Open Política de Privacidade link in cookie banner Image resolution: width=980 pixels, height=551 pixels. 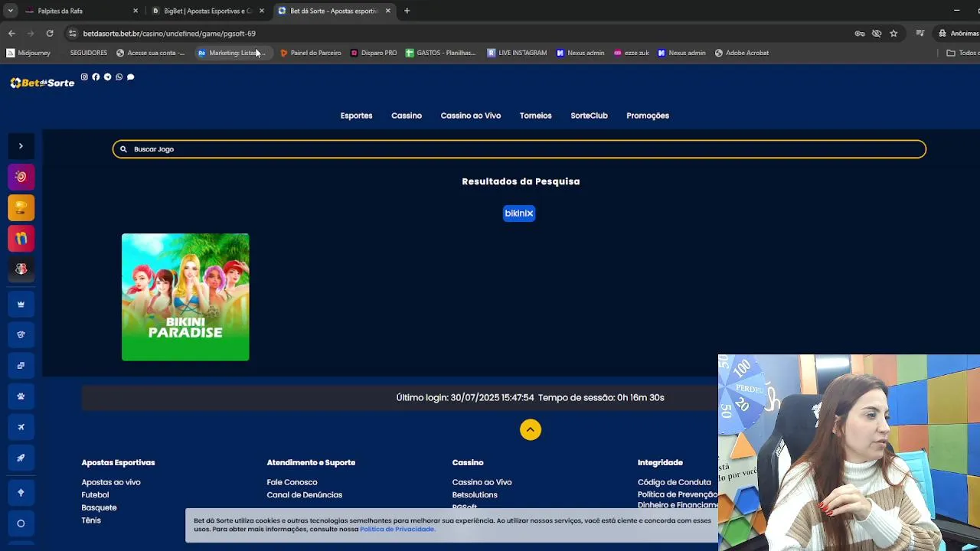click(397, 529)
